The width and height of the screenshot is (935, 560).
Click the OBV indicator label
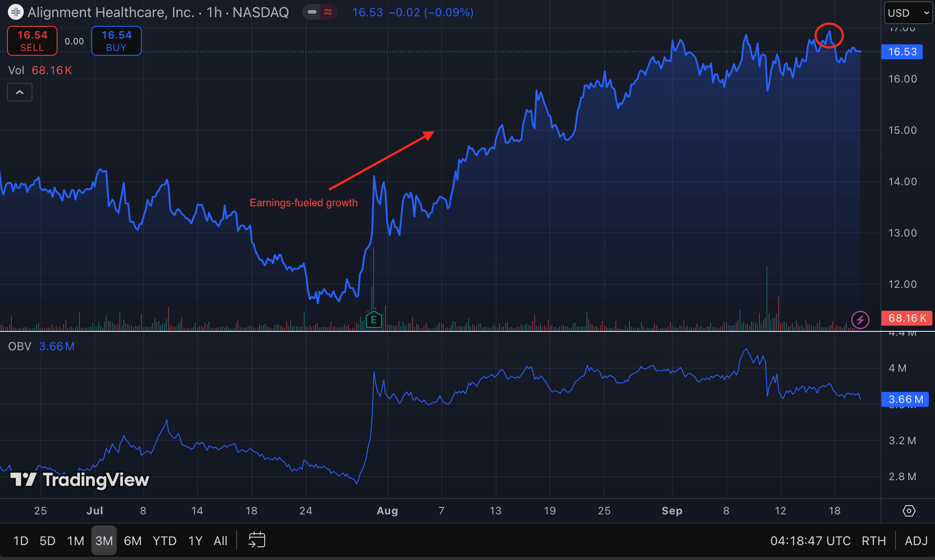pos(20,346)
